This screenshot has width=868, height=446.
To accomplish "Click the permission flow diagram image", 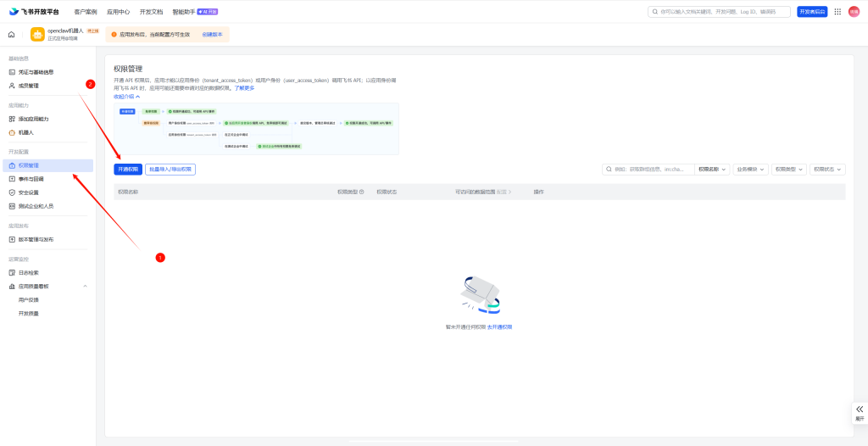I will point(256,129).
